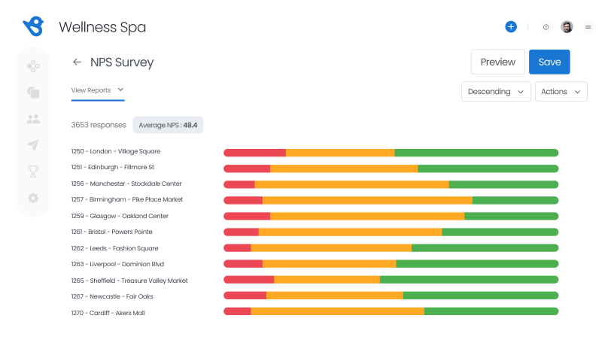Click the Preview button
Image resolution: width=611 pixels, height=364 pixels.
click(x=497, y=62)
